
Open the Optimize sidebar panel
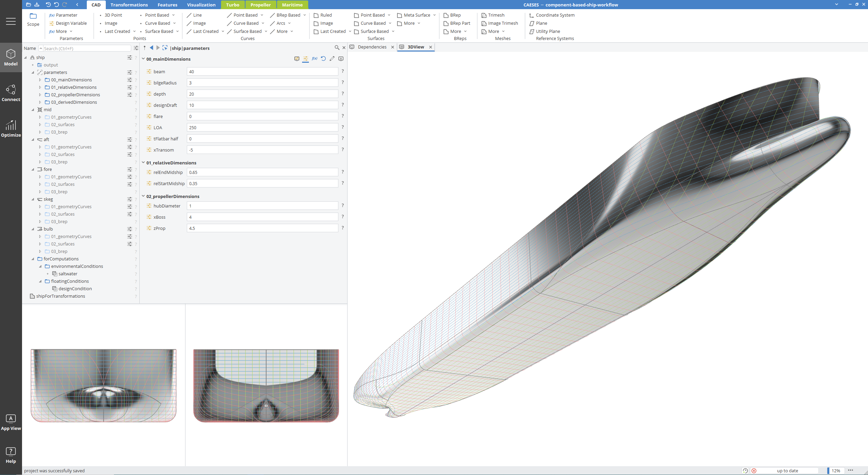11,128
